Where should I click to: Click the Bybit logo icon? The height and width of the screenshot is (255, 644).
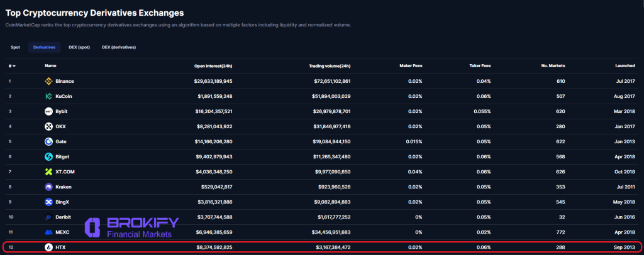click(x=48, y=111)
